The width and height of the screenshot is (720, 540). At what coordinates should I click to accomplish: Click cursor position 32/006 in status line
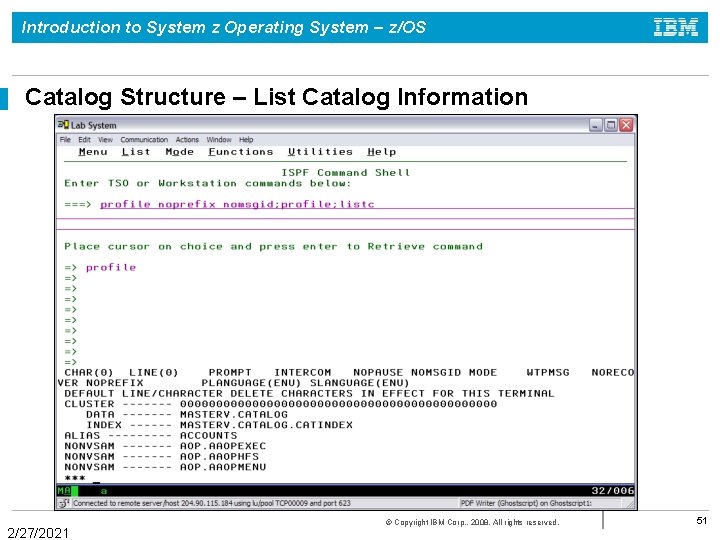click(x=613, y=491)
